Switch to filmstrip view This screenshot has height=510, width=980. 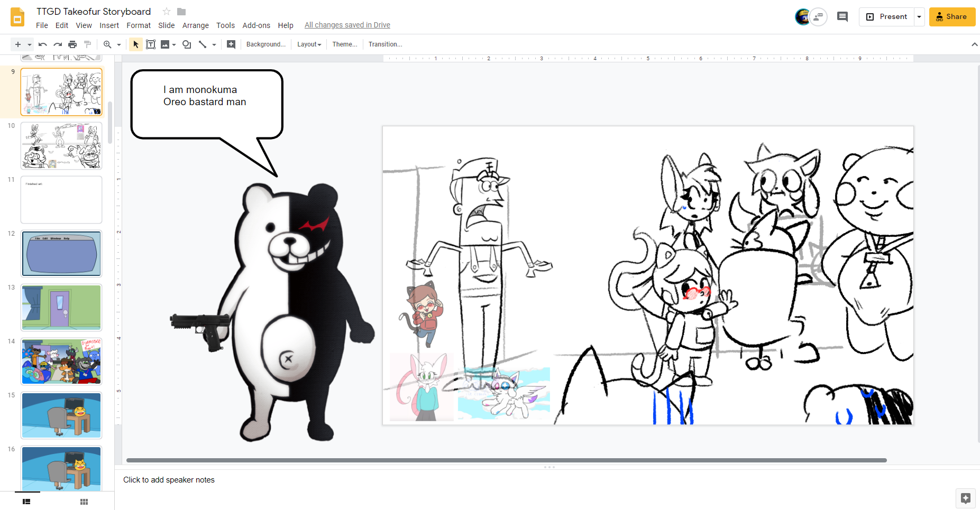(x=26, y=502)
